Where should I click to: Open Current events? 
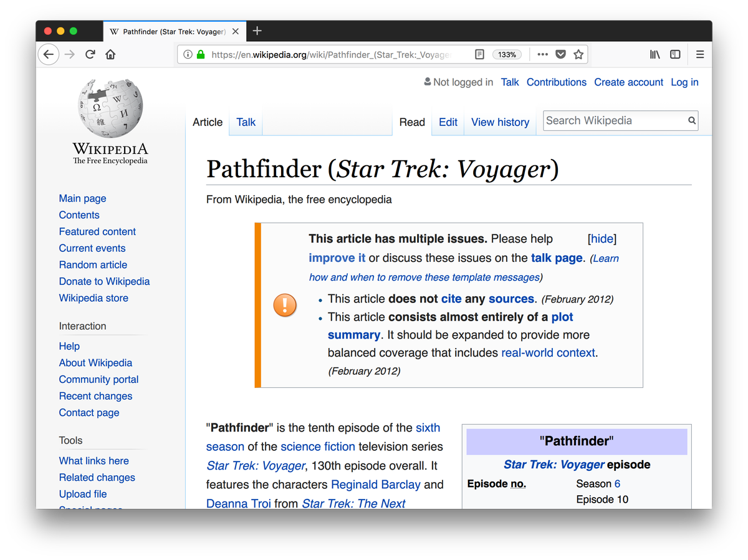pyautogui.click(x=92, y=248)
